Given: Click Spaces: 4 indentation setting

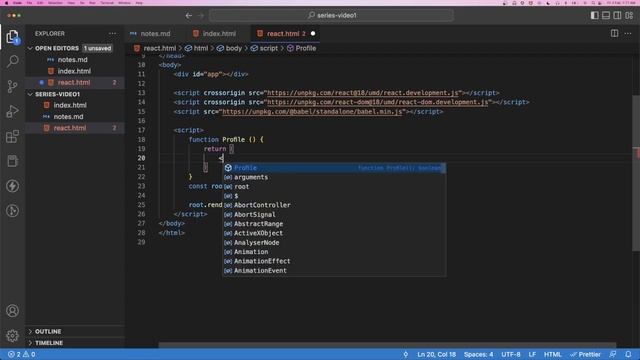Looking at the screenshot, I should point(478,354).
